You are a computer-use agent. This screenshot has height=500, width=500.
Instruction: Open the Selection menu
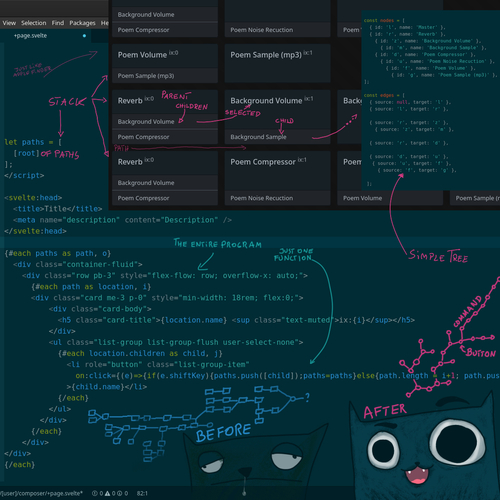pos(34,23)
